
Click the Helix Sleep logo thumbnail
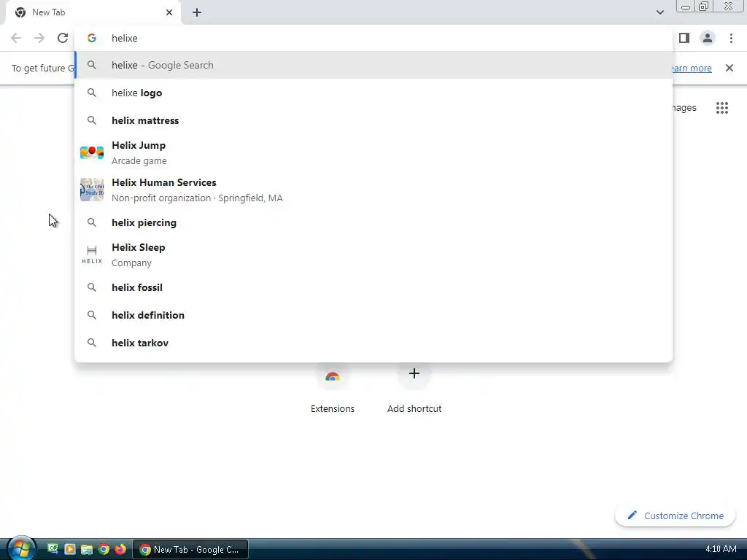click(92, 254)
